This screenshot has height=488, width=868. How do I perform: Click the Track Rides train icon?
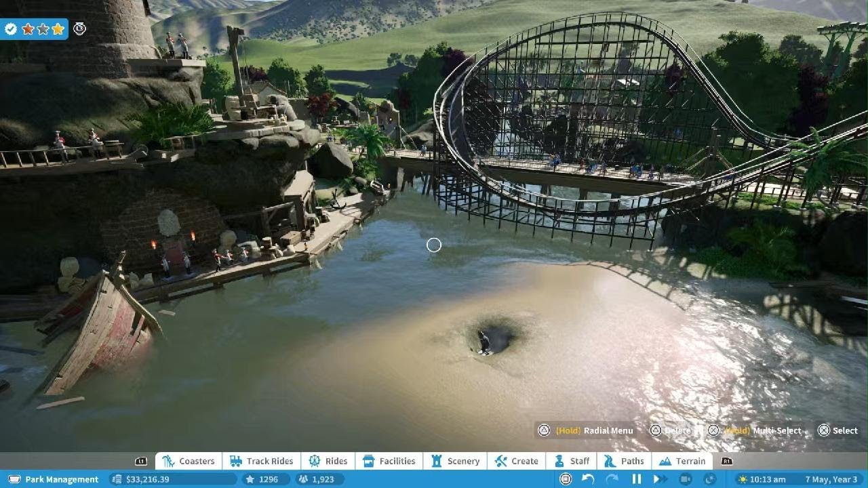(x=236, y=461)
